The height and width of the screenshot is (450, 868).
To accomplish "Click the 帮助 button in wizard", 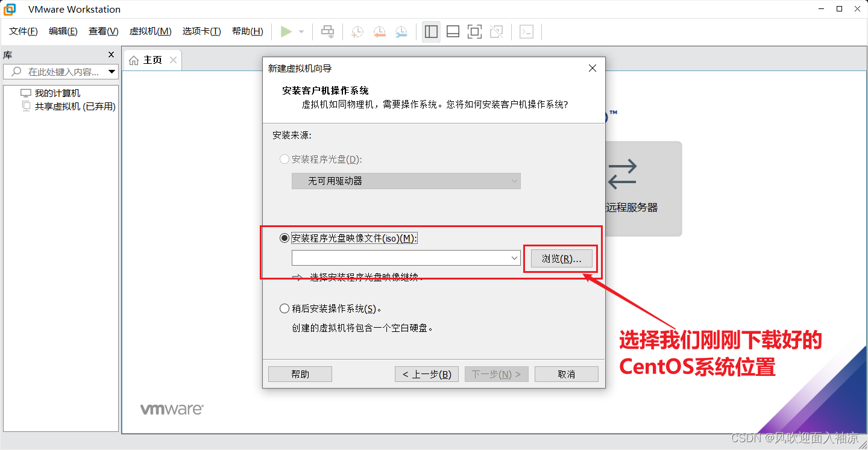I will click(x=300, y=374).
